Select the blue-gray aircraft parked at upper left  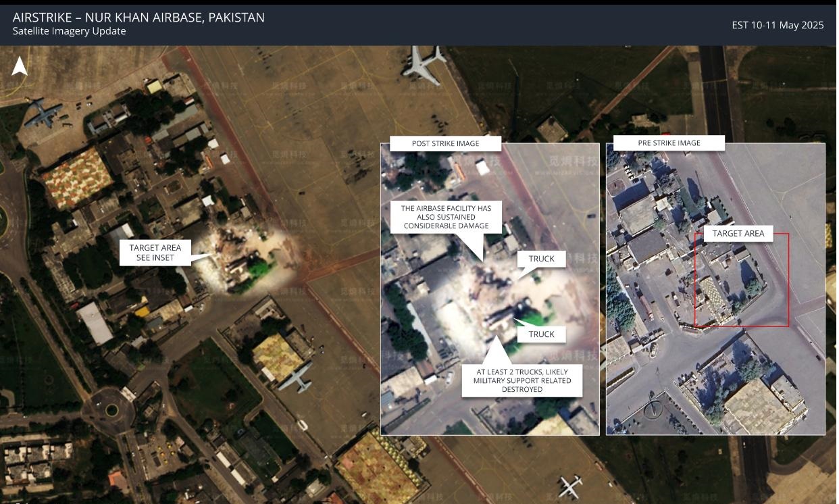click(43, 111)
